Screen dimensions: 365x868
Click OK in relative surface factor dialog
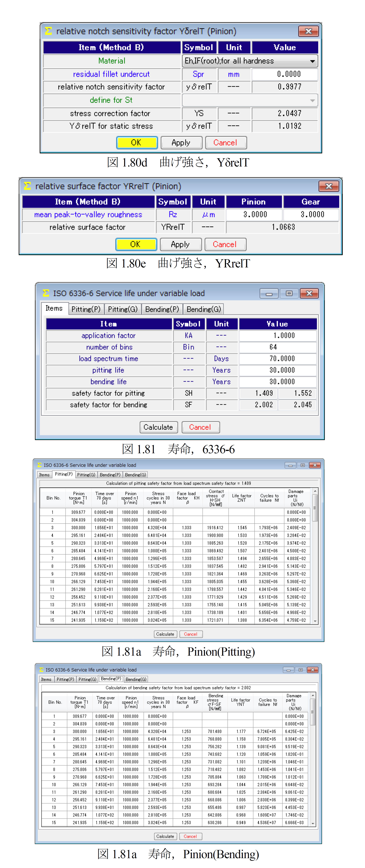click(x=136, y=244)
